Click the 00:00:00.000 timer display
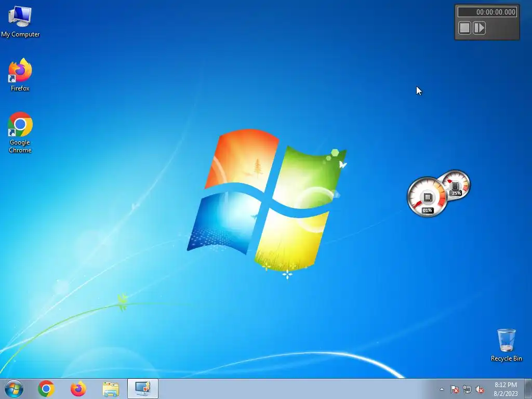Image resolution: width=532 pixels, height=399 pixels. tap(487, 12)
